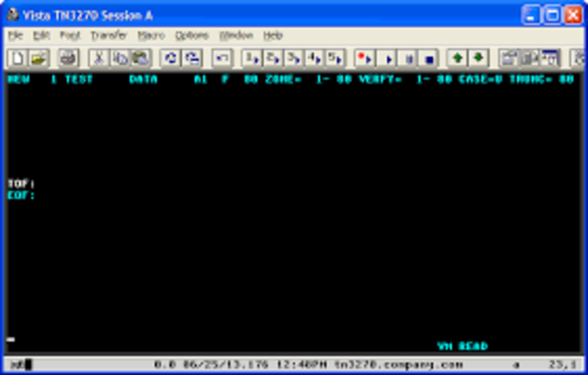This screenshot has height=375, width=588.
Task: Open the Options menu
Action: pos(192,36)
